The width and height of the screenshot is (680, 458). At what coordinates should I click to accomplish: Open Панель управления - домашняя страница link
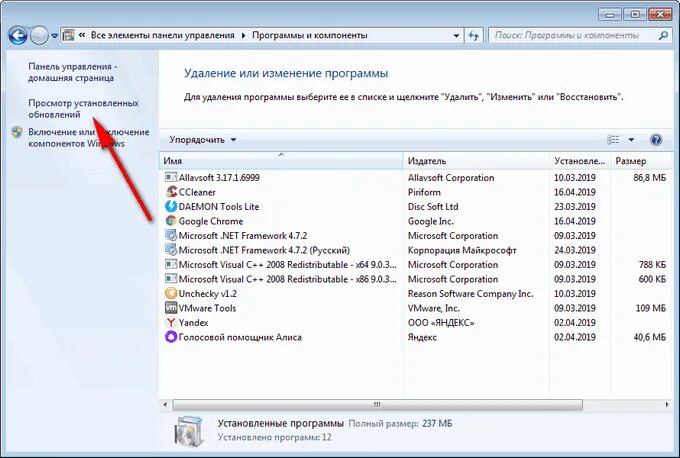click(72, 72)
